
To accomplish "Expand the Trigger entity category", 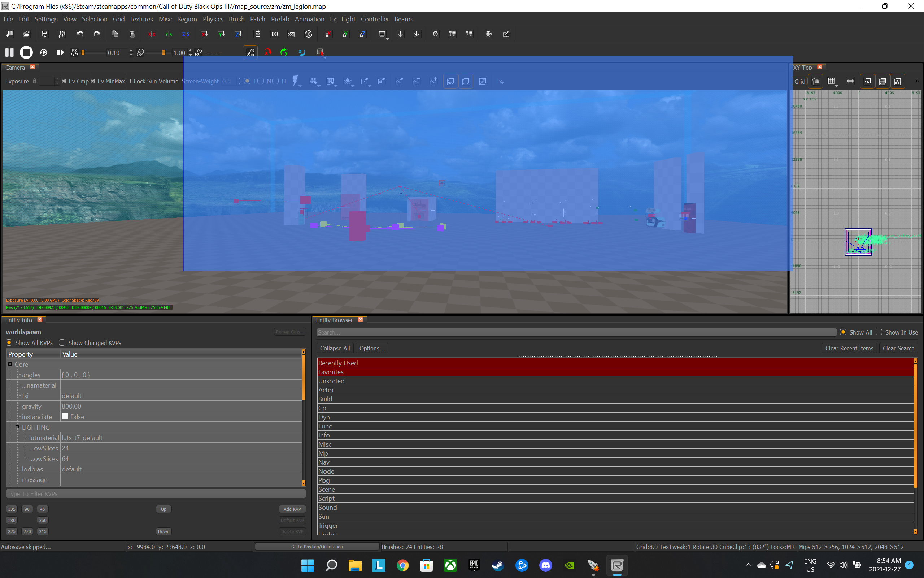I will pos(615,526).
